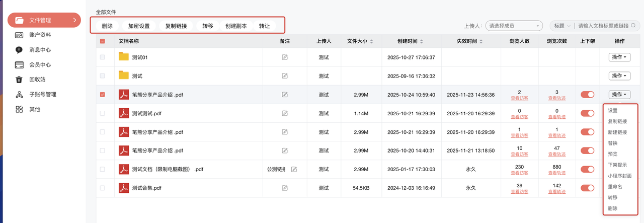
Task: Select 小程序封面 in the dropdown menu
Action: pos(619,176)
